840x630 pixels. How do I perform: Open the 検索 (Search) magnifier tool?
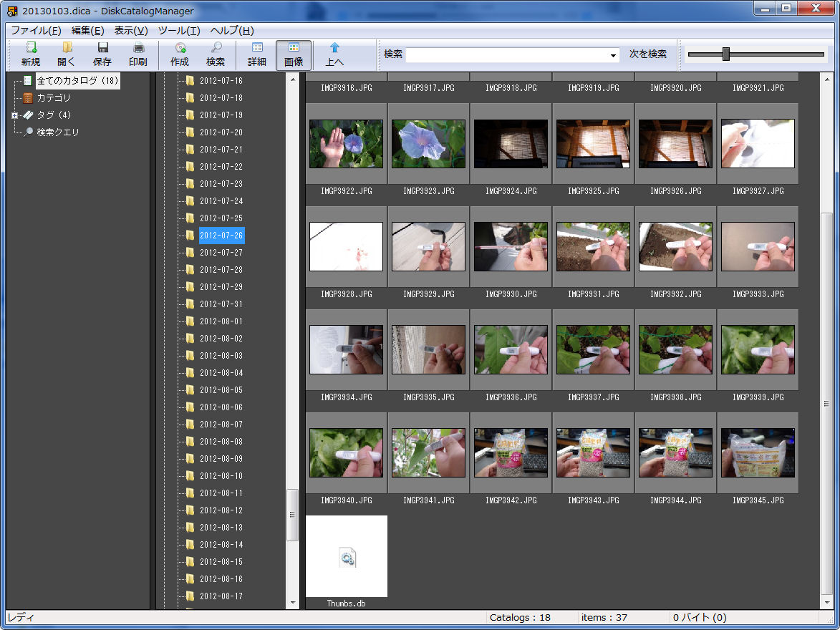216,48
